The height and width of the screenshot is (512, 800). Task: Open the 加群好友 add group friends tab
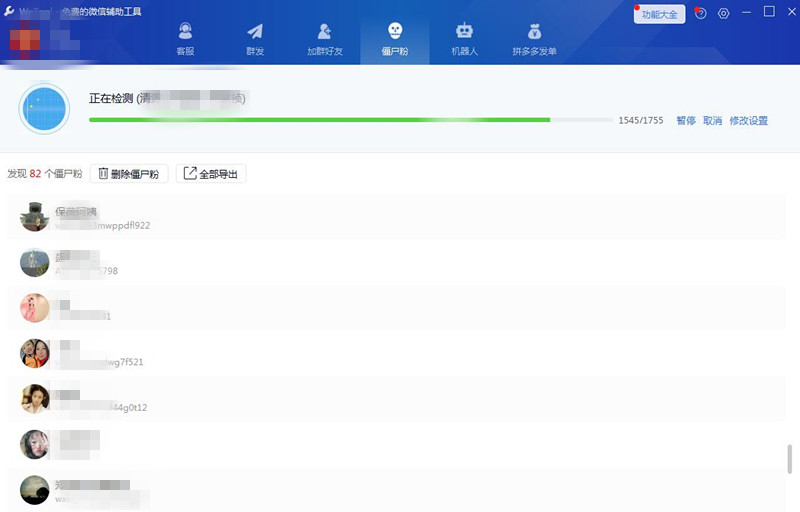coord(325,39)
